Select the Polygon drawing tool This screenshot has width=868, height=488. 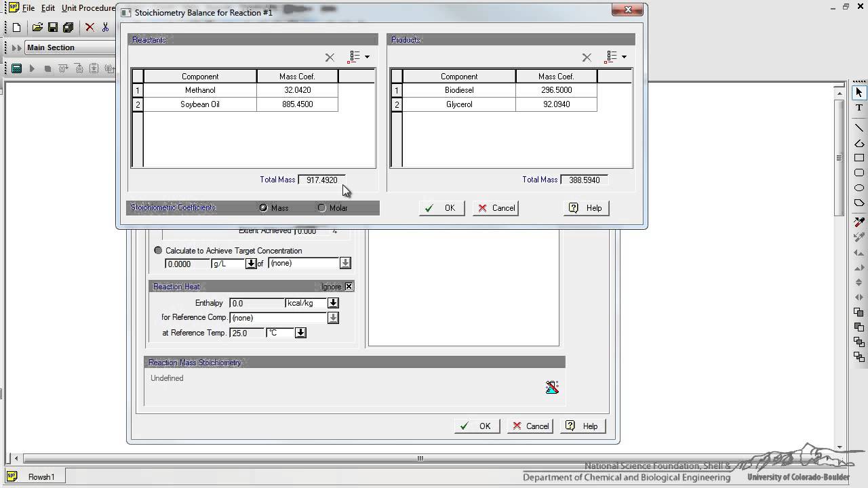859,203
